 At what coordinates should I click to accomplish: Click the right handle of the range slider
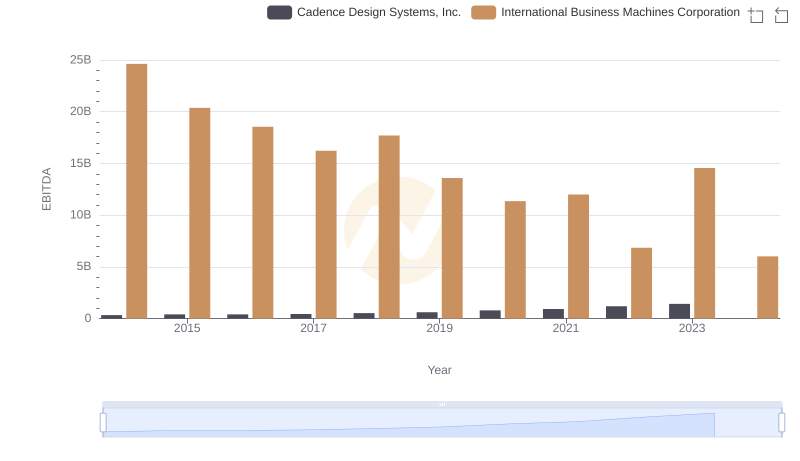tap(781, 423)
